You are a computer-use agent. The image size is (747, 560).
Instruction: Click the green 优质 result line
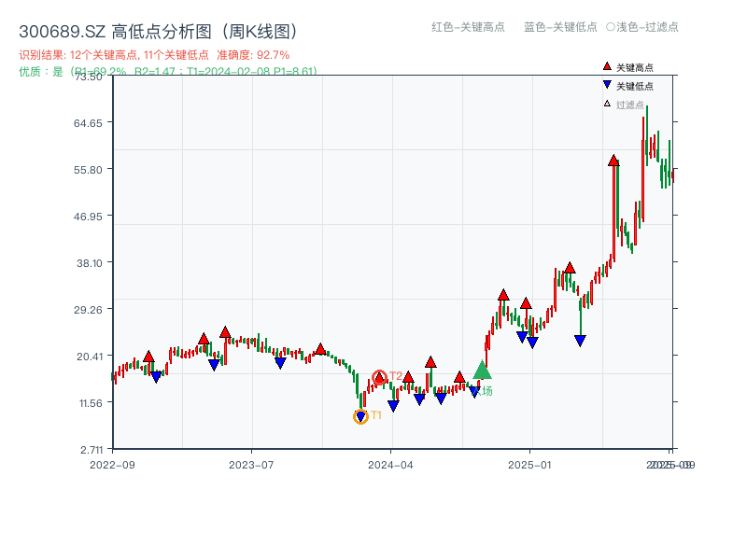[x=168, y=72]
